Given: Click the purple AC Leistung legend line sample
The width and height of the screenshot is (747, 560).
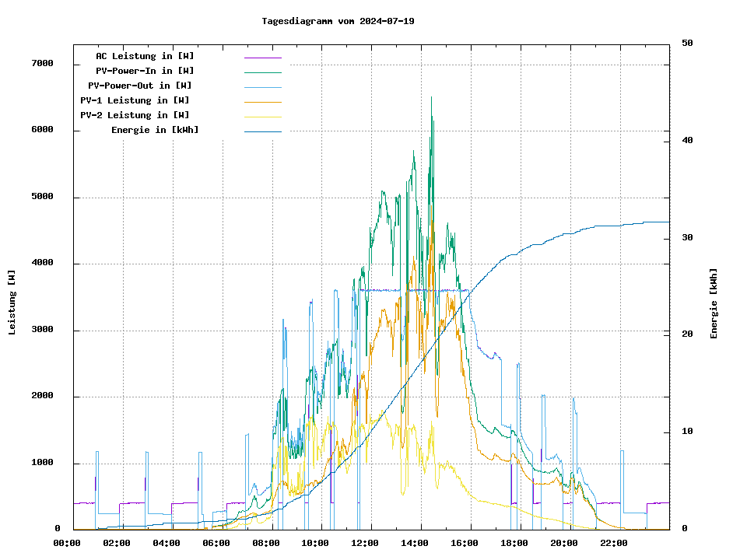Looking at the screenshot, I should coord(262,57).
